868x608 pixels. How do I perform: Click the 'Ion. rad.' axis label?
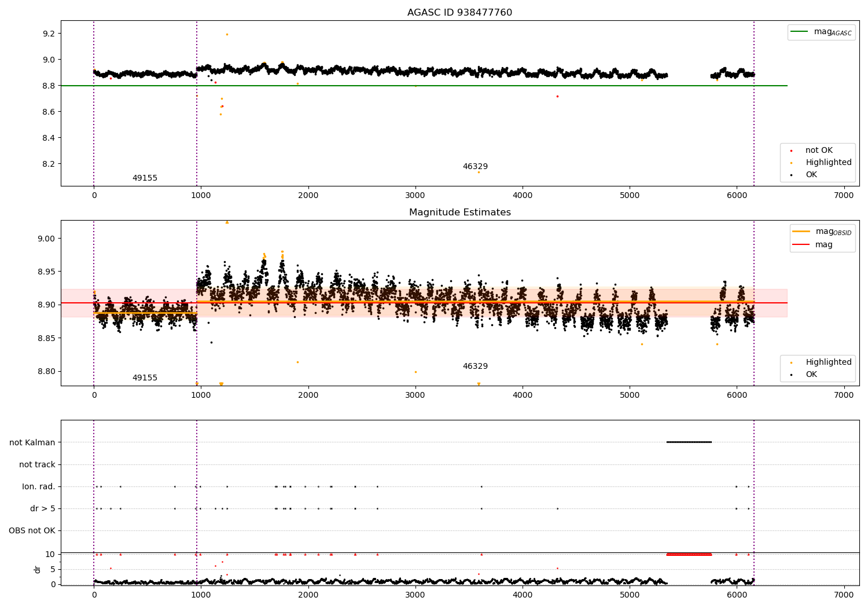(39, 487)
